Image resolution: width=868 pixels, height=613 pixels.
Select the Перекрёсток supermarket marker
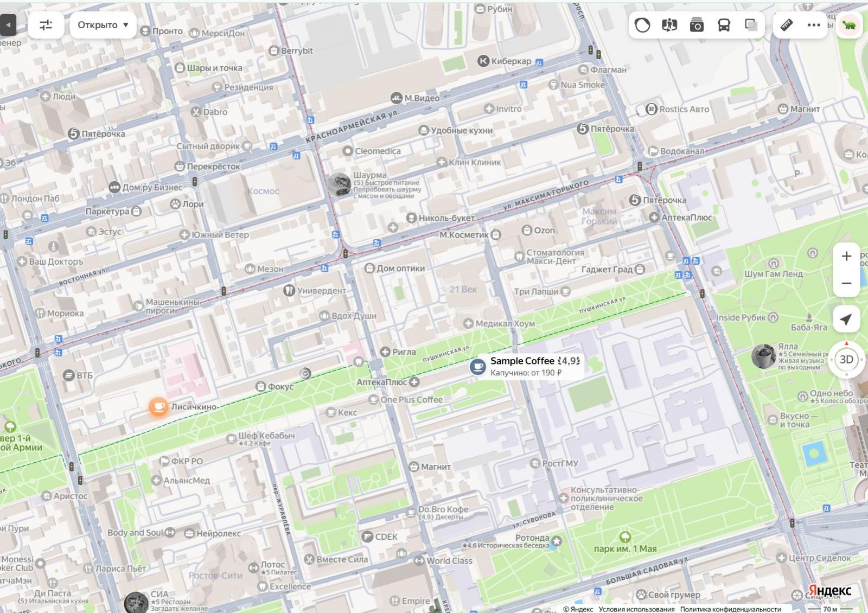click(x=180, y=167)
